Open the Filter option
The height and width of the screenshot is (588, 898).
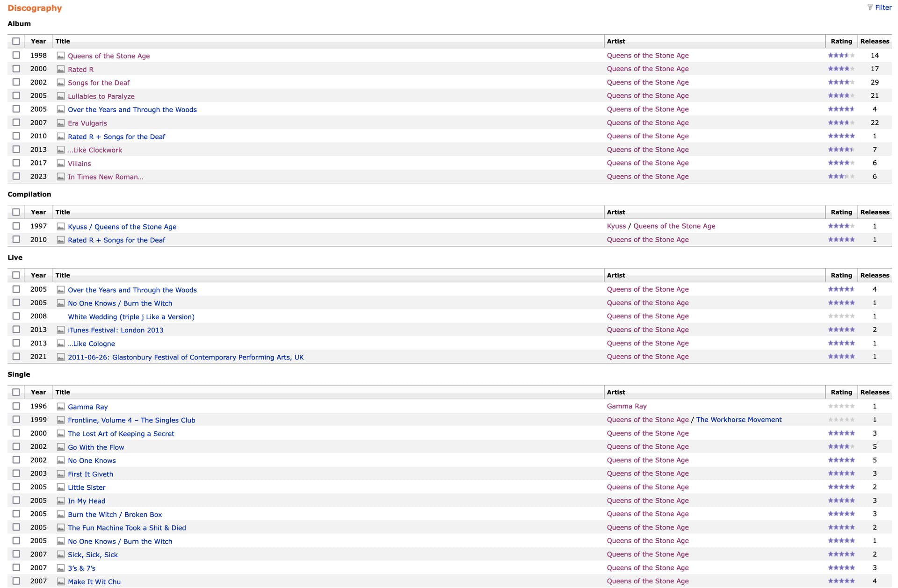coord(879,7)
